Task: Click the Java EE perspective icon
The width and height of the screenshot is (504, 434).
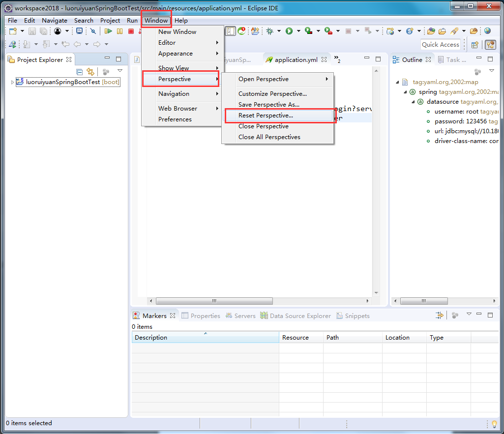Action: pos(491,45)
